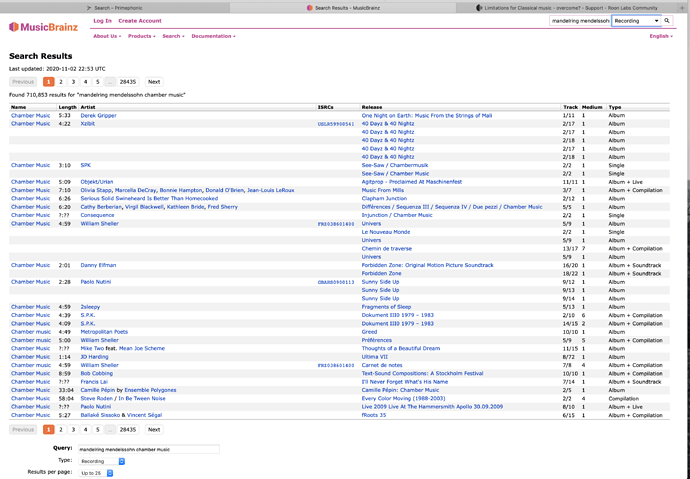Open ISRC GBARB0900113

tap(336, 282)
